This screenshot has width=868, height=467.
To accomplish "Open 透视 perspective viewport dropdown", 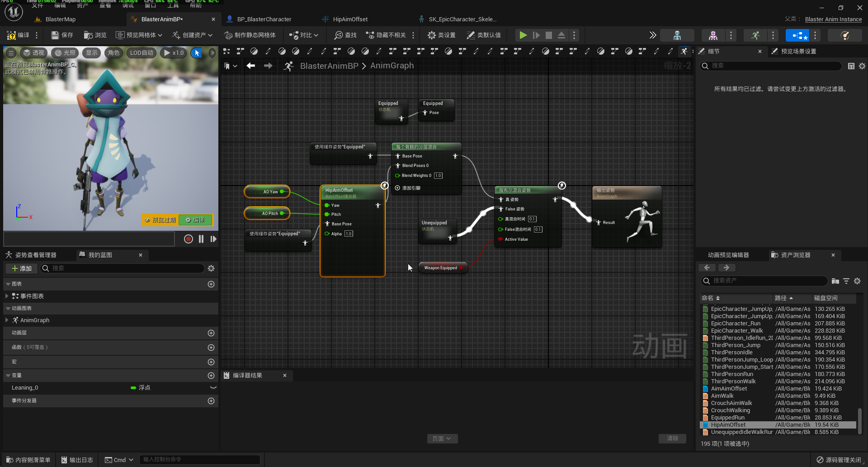I will click(33, 53).
